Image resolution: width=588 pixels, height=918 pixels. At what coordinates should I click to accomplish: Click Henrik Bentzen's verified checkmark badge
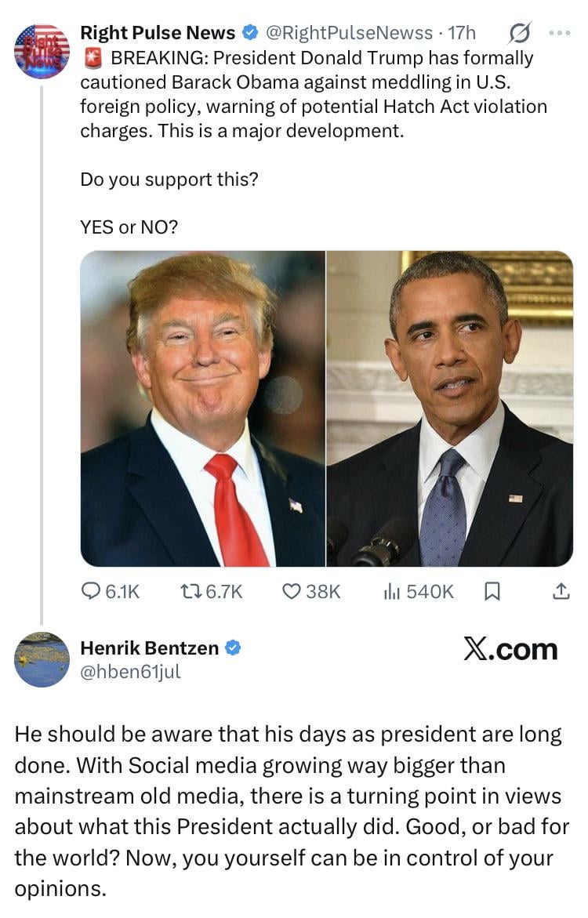(x=233, y=648)
